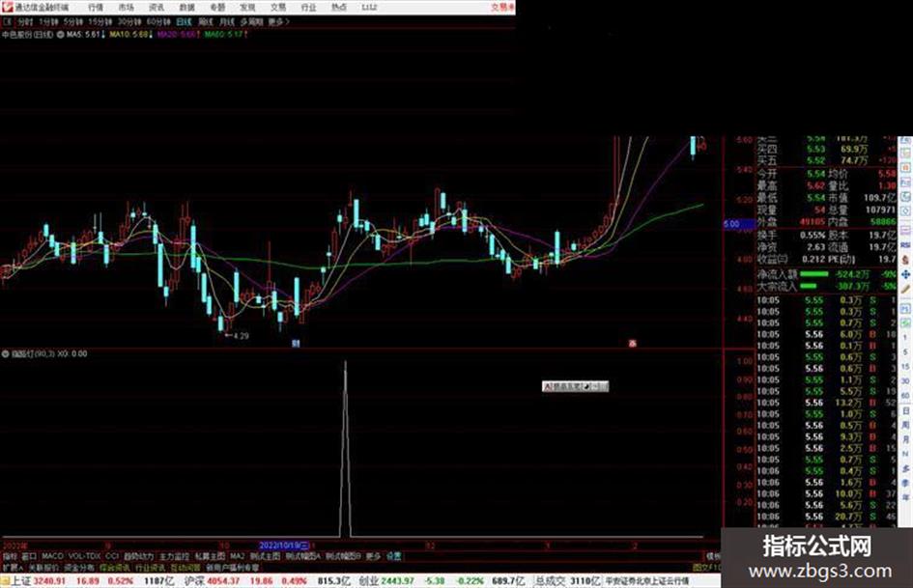The width and height of the screenshot is (913, 588).
Task: Open the 关联报价 tab
Action: click(43, 568)
